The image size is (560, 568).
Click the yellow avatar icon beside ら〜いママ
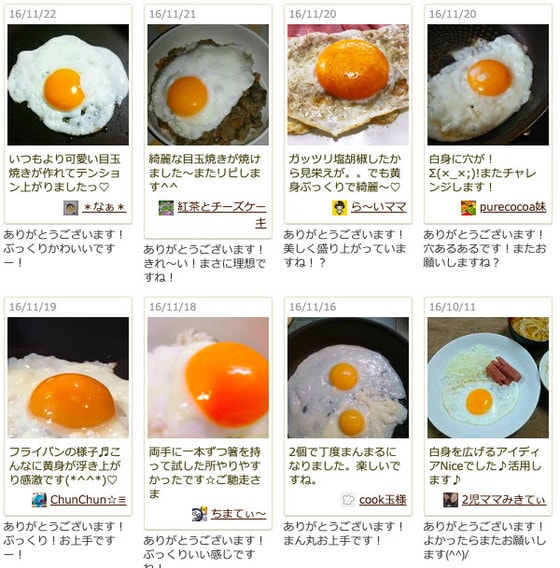[x=340, y=208]
